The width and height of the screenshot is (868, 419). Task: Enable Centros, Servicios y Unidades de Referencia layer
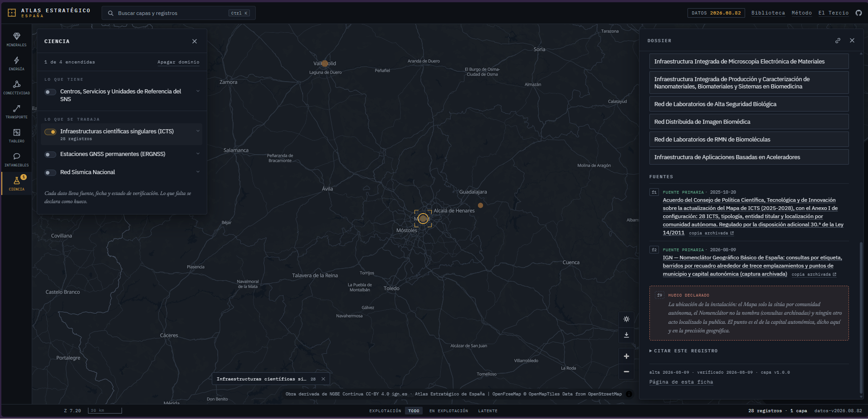(50, 92)
